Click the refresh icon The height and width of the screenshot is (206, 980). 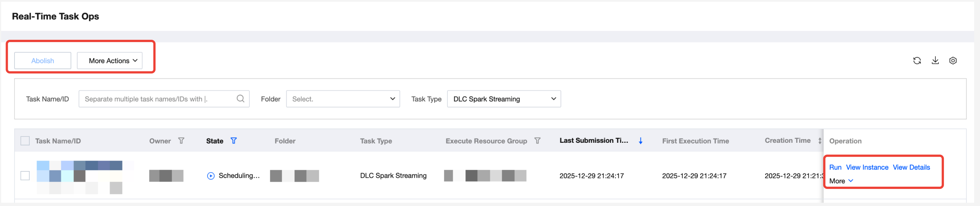[x=917, y=61]
